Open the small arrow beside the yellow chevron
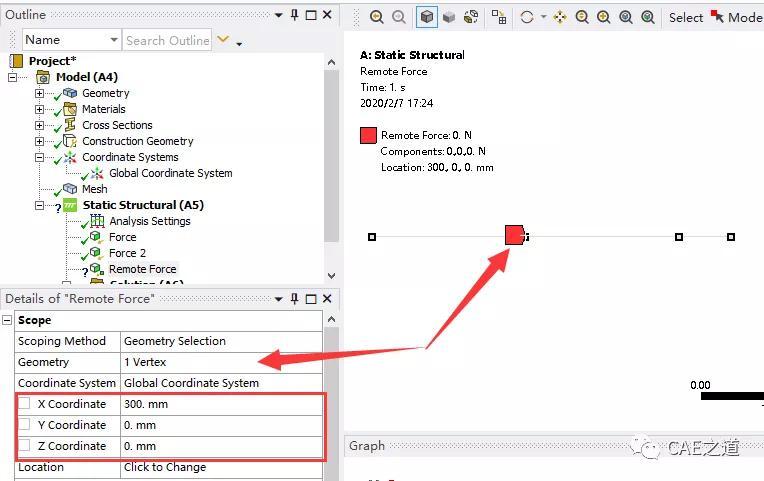 pos(239,43)
